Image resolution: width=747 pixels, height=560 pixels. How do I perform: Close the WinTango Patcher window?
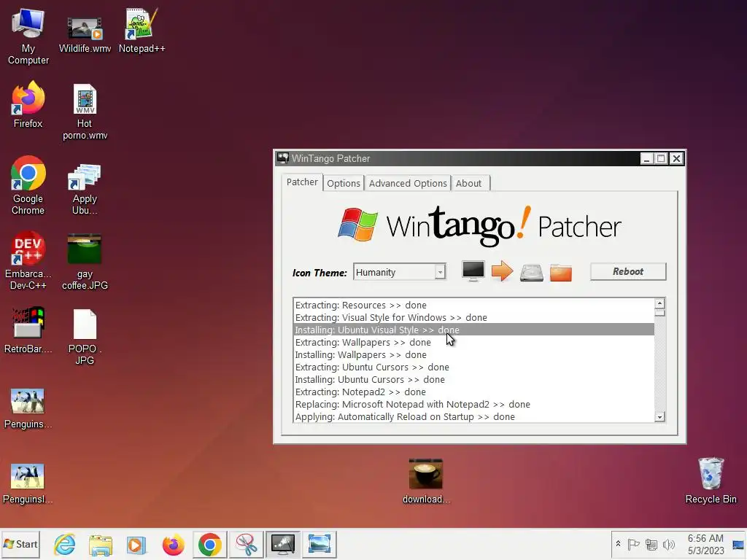676,158
